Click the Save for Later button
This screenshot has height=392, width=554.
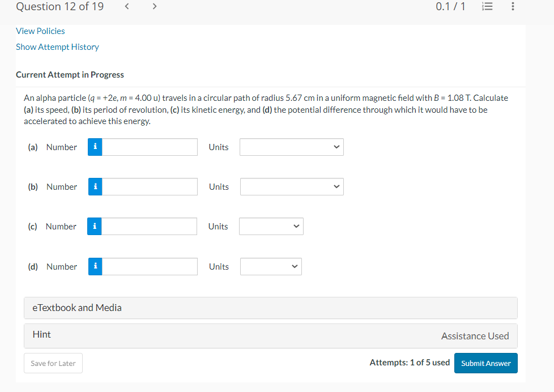tap(53, 363)
